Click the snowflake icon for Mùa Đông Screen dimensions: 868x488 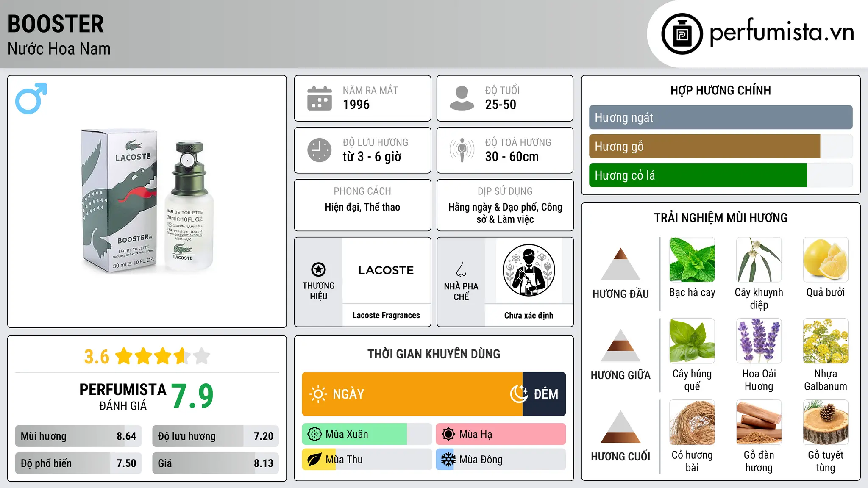coord(448,460)
